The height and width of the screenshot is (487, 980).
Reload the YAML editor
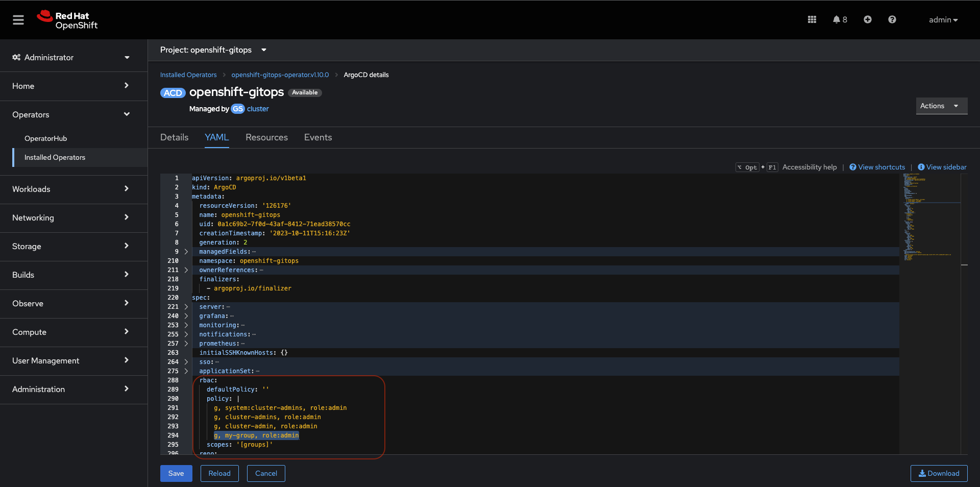(219, 473)
